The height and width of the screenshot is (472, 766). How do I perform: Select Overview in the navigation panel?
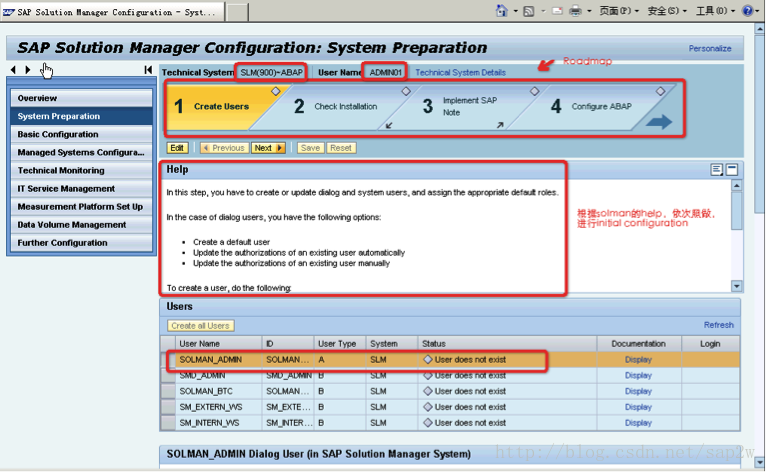81,98
